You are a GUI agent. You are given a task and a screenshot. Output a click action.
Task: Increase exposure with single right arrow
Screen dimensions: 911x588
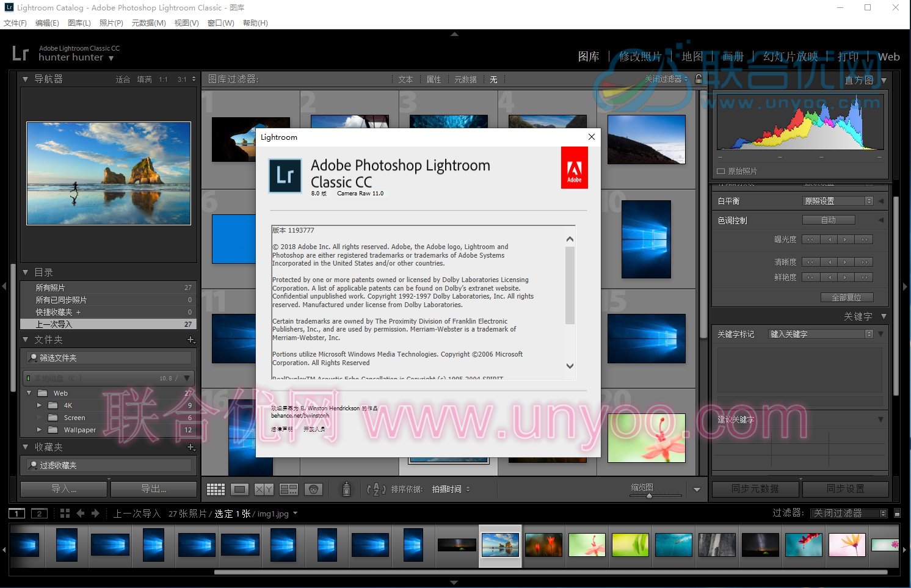point(846,239)
